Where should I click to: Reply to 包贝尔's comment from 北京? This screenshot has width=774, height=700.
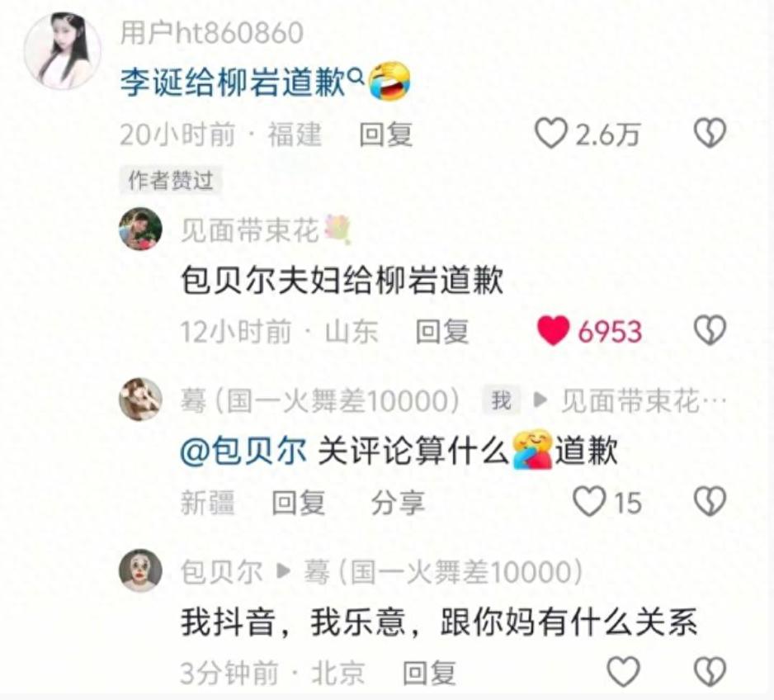[x=429, y=673]
